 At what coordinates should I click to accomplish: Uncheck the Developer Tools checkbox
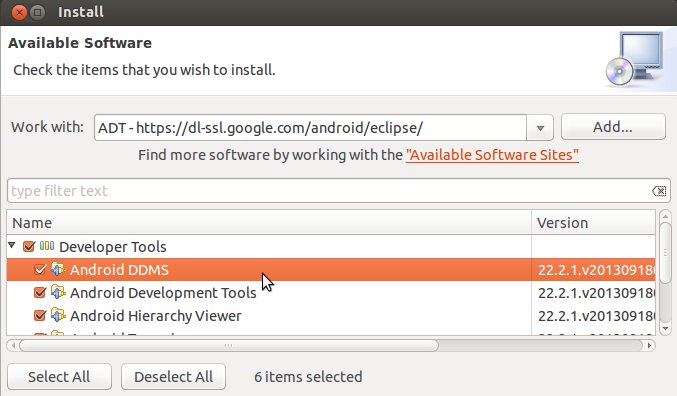(29, 247)
